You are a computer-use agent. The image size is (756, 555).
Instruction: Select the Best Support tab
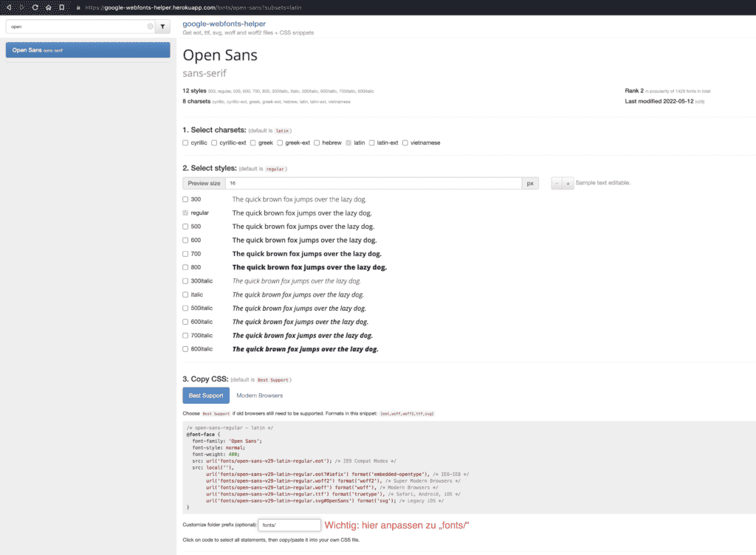pyautogui.click(x=206, y=396)
